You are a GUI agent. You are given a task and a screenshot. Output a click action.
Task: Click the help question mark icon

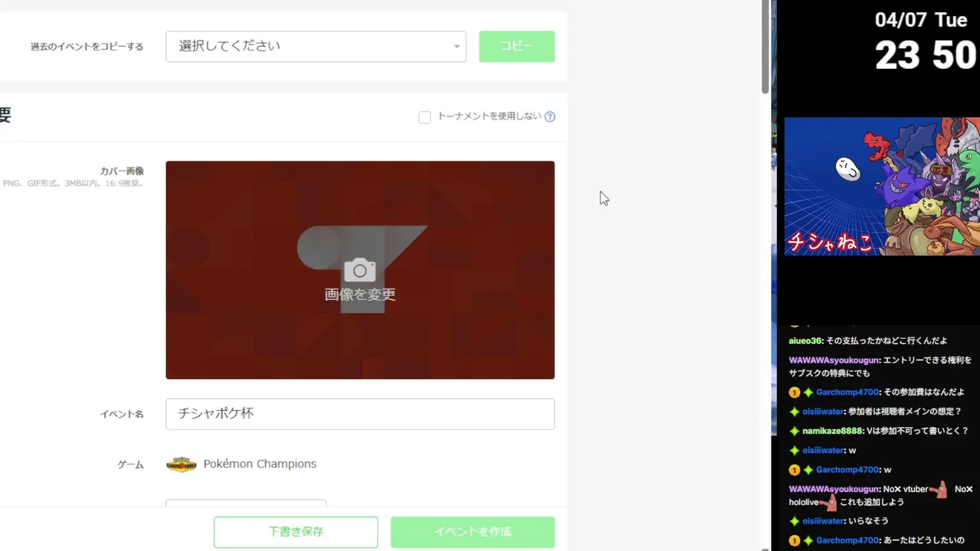point(550,117)
